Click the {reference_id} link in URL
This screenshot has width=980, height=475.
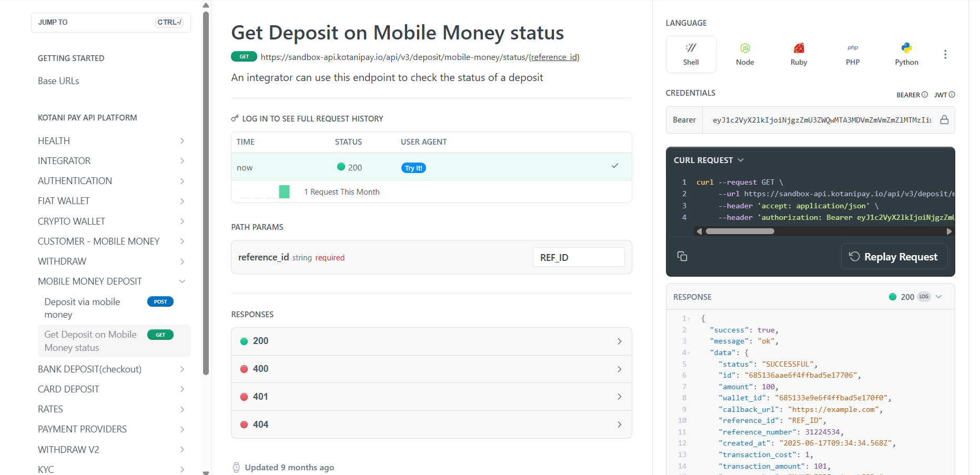pos(554,57)
